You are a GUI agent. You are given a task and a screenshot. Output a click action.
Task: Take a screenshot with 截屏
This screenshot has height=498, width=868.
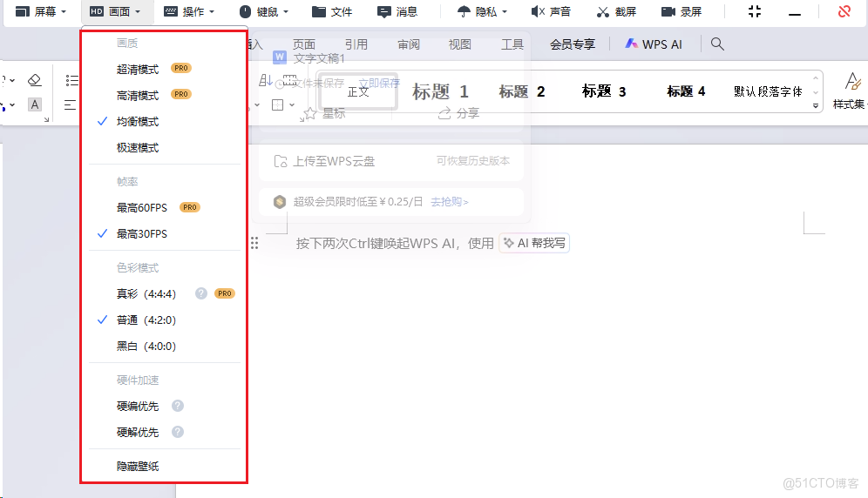coord(616,11)
